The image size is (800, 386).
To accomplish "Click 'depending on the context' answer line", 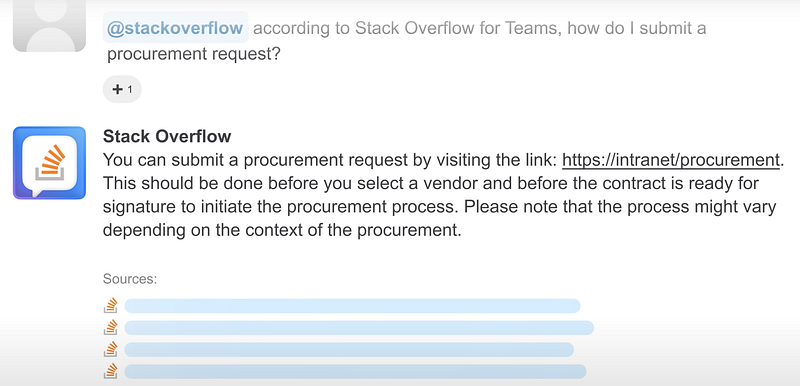I will 282,230.
